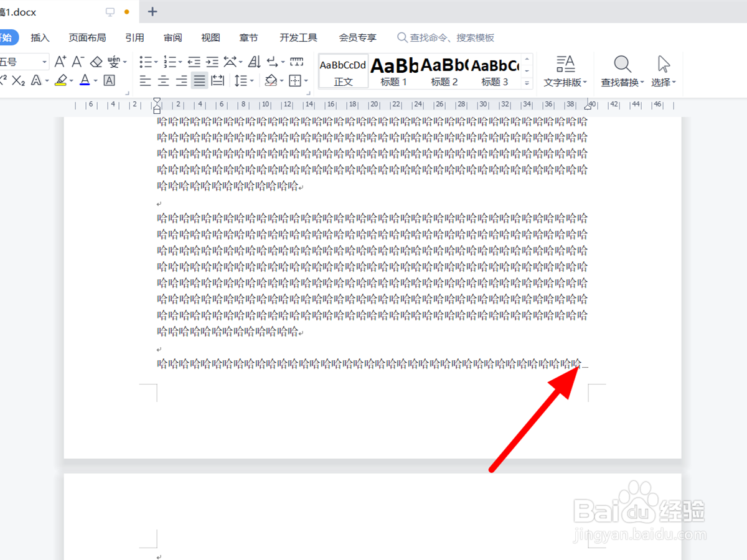The image size is (747, 560).
Task: Switch to the 页面布局 tab
Action: click(x=87, y=38)
